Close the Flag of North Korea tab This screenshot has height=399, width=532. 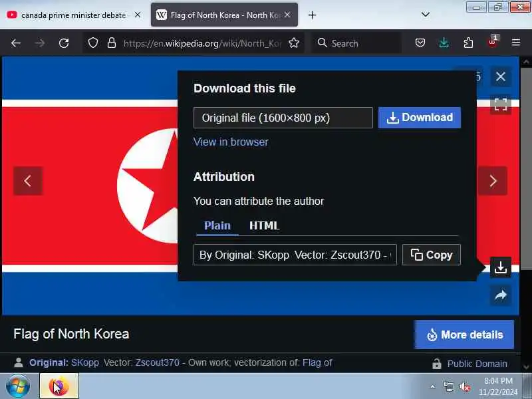287,15
